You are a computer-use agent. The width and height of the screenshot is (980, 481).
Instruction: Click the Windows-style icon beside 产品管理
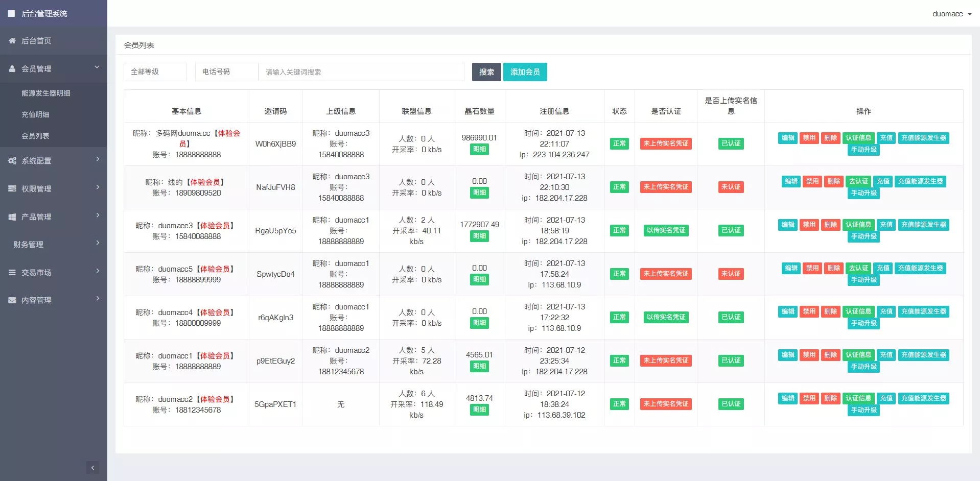pos(12,217)
